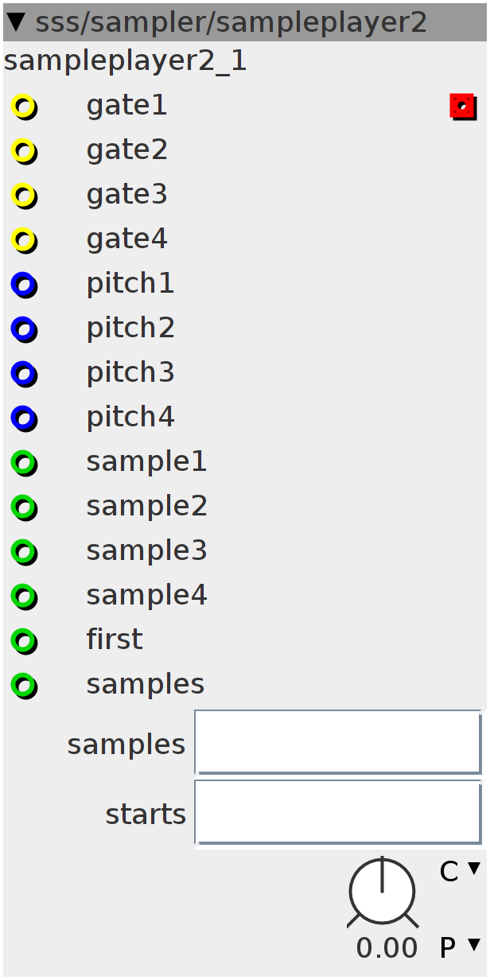Click the gate1 yellow inlet port
This screenshot has height=980, width=490.
pos(24,106)
